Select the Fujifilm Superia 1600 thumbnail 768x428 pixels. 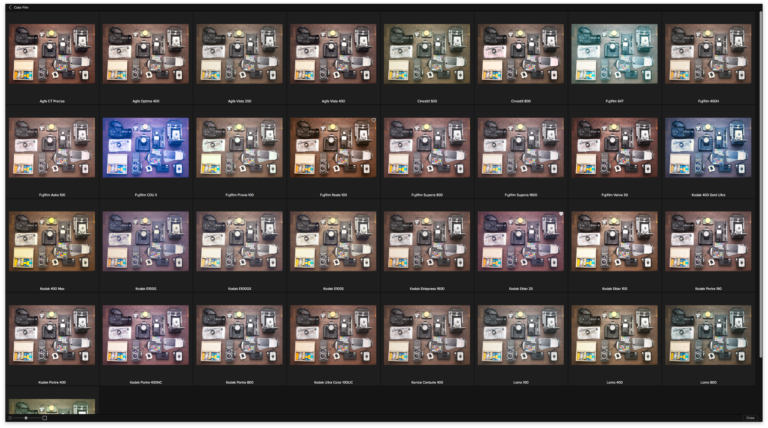click(x=521, y=147)
